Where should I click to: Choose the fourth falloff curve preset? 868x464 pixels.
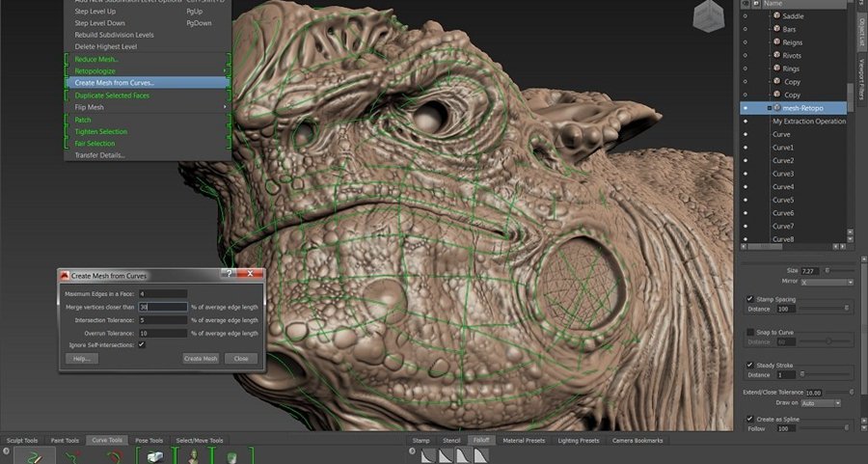click(481, 455)
